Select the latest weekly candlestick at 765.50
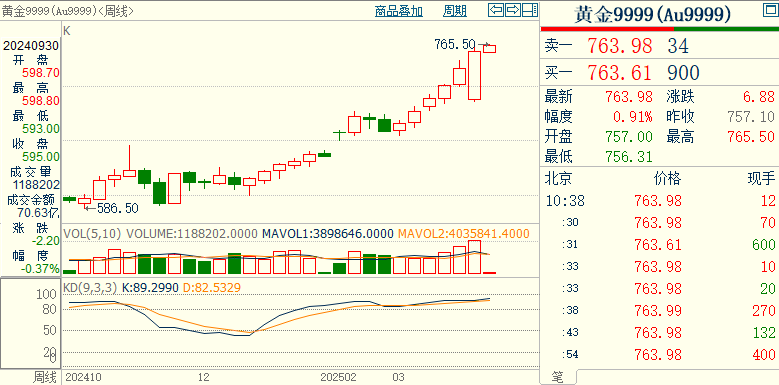The height and width of the screenshot is (385, 779). click(x=490, y=48)
